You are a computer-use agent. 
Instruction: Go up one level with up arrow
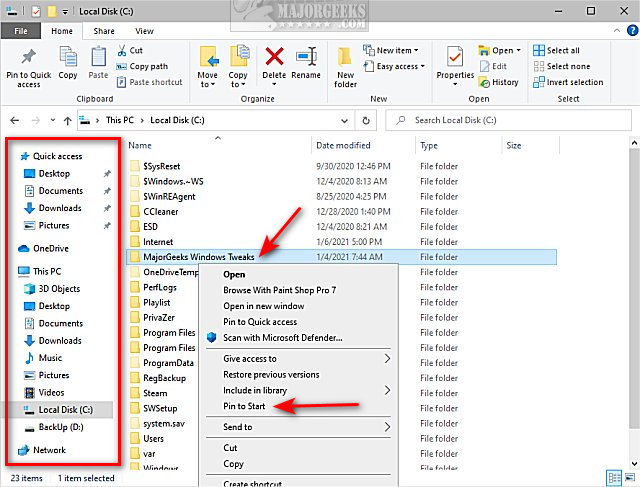(68, 120)
